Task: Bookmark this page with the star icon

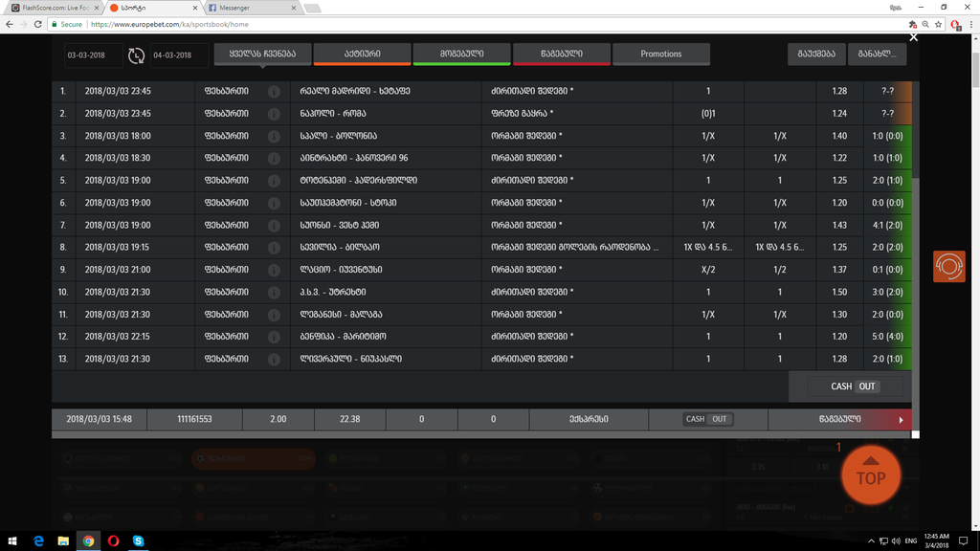Action: [x=938, y=24]
